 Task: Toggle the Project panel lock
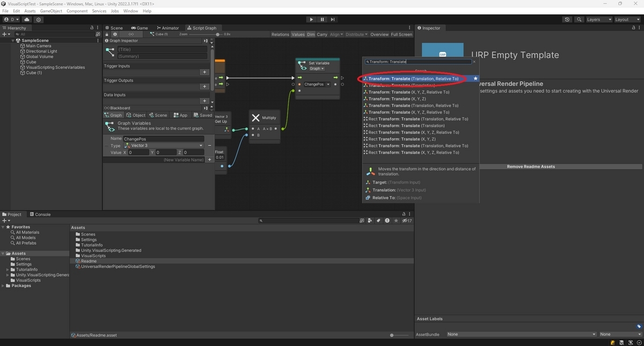coord(404,214)
